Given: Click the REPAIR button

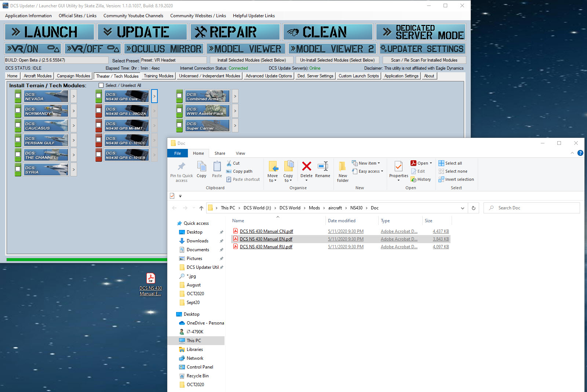Looking at the screenshot, I should (235, 32).
